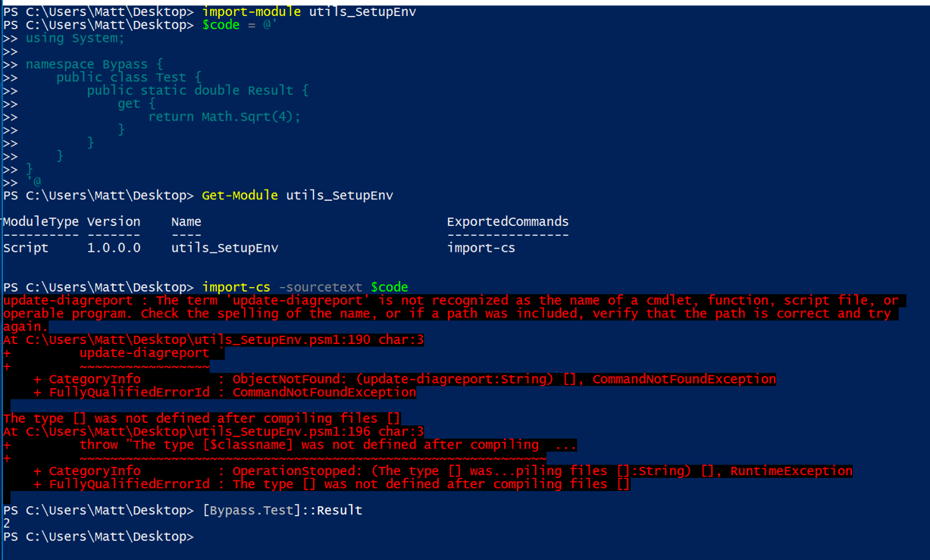Click the 'throw' statement error line
The width and height of the screenshot is (930, 560).
coord(327,445)
